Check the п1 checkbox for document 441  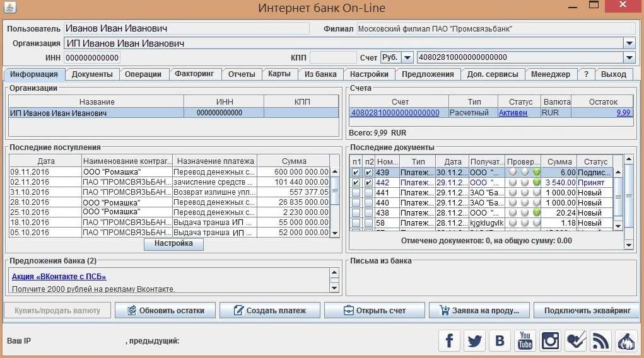(x=356, y=192)
